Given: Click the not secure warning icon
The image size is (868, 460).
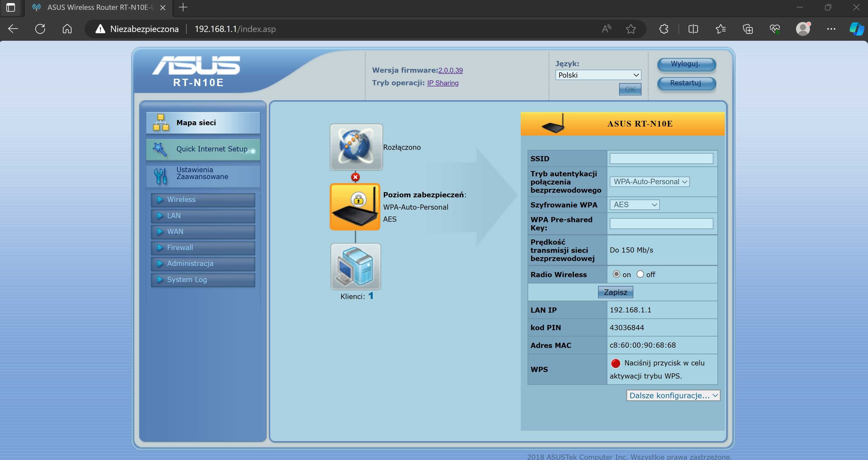Looking at the screenshot, I should click(100, 29).
